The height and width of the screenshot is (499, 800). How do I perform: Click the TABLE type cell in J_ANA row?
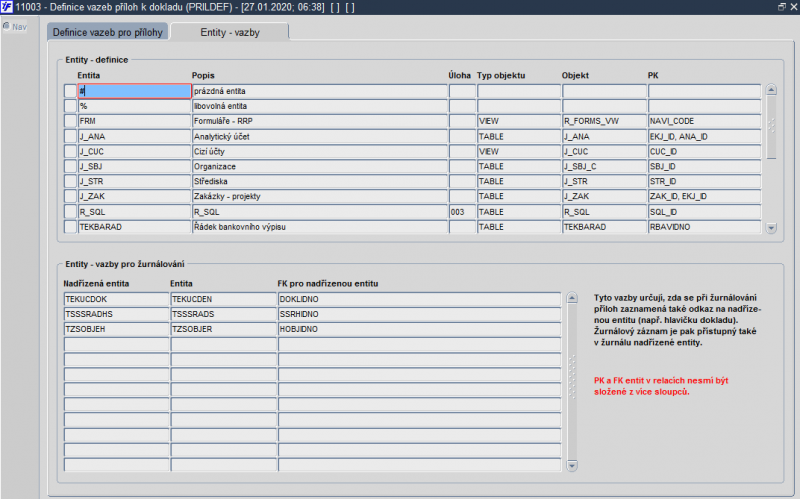point(519,136)
